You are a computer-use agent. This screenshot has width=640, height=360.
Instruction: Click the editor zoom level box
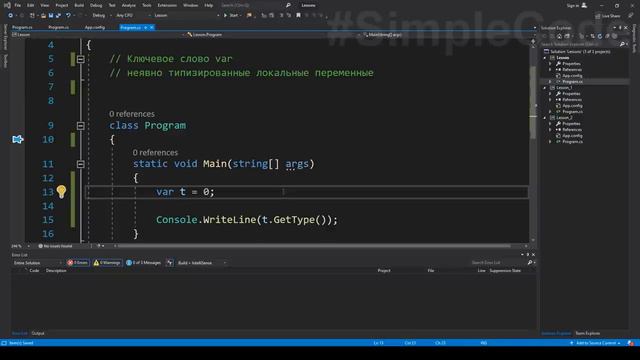tap(20, 246)
